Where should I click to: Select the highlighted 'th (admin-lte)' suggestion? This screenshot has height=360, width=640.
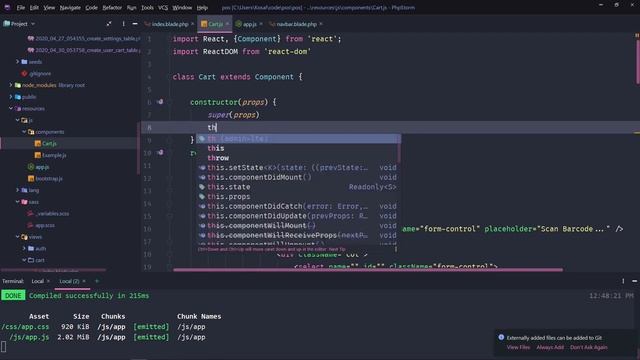(298, 139)
